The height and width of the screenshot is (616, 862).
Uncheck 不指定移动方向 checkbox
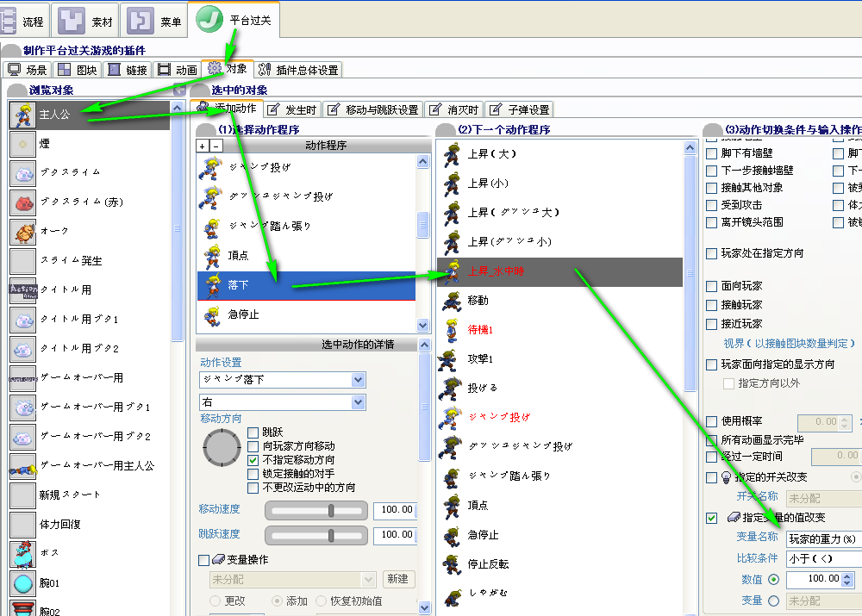click(253, 460)
